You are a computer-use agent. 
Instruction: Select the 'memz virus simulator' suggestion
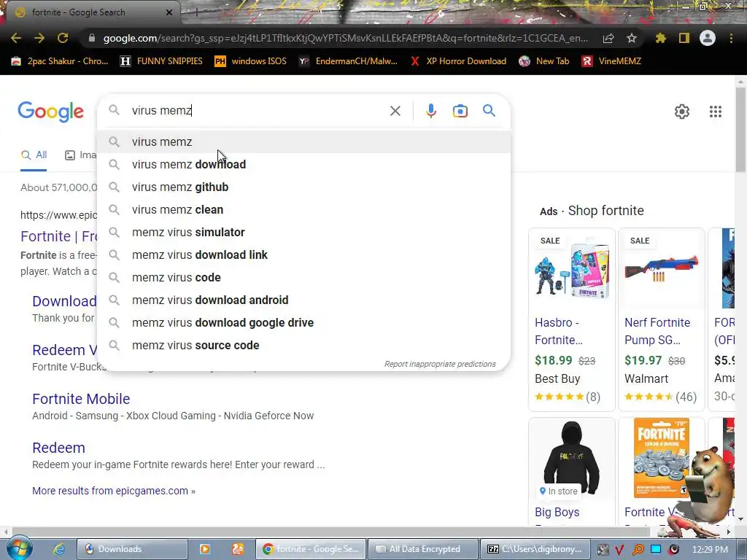[304, 233]
